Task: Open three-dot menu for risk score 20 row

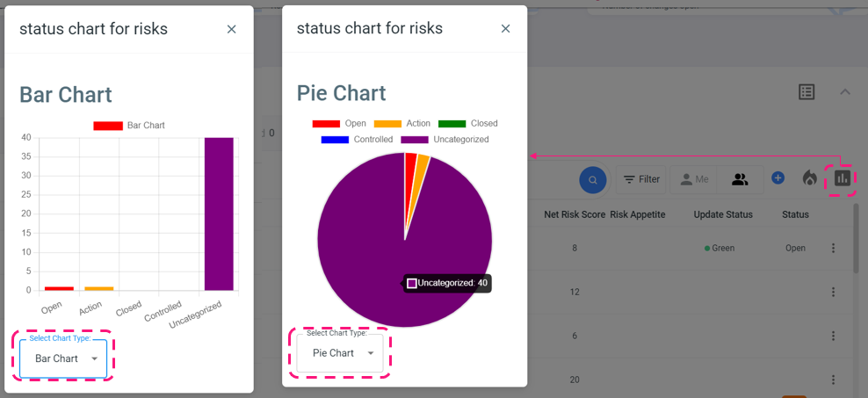Action: click(x=833, y=380)
